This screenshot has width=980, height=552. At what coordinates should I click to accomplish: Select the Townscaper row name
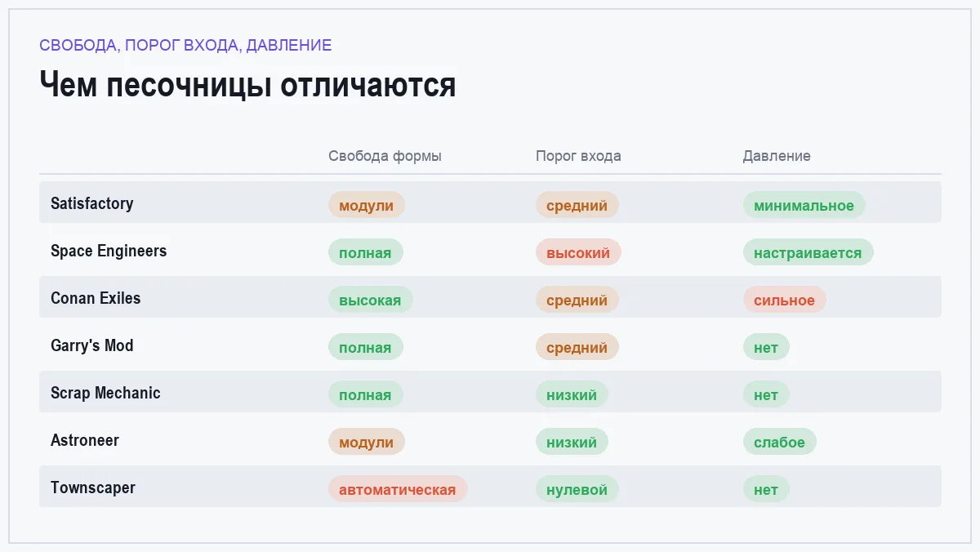coord(93,487)
